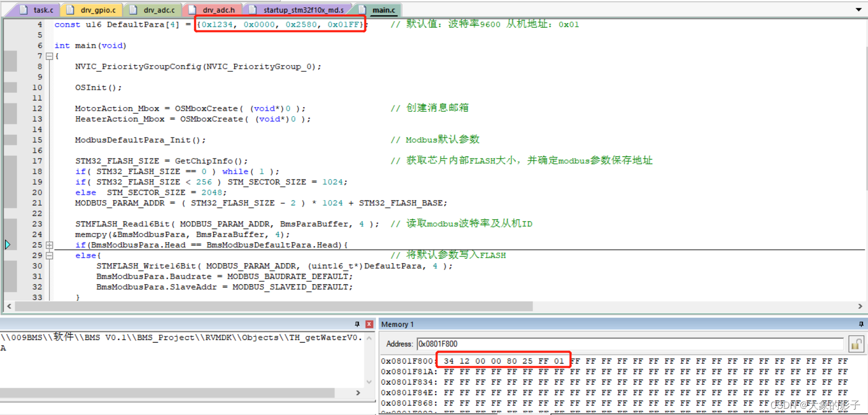Click the output panel scroll down arrow
The width and height of the screenshot is (868, 415).
click(x=369, y=382)
